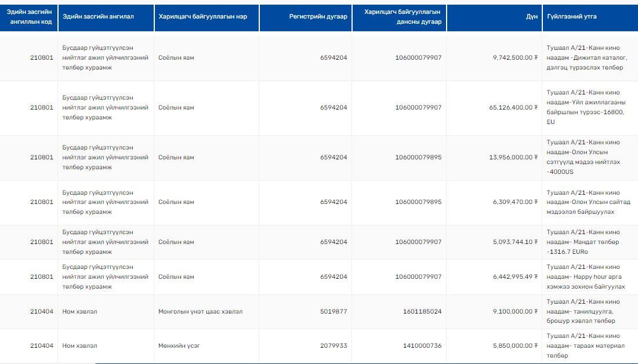638x364 pixels.
Task: Click the 'Эдийн засгийн ангиллын код' column header
Action: pyautogui.click(x=29, y=17)
